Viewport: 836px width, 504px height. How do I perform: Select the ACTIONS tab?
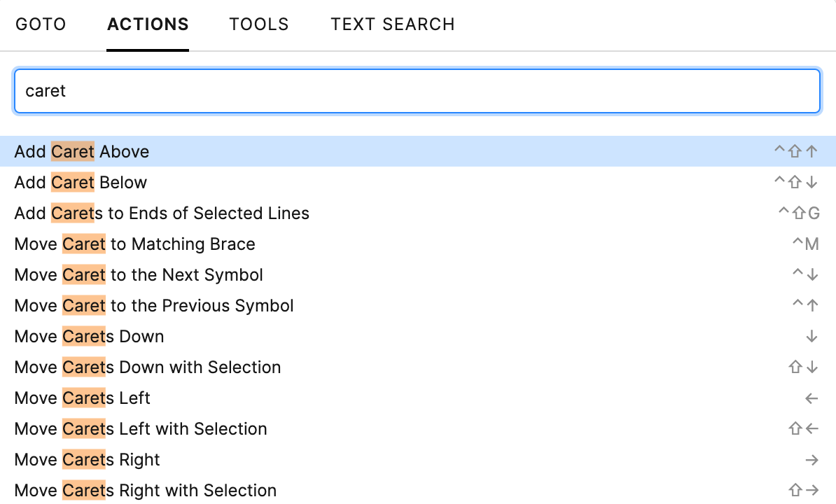(x=148, y=24)
